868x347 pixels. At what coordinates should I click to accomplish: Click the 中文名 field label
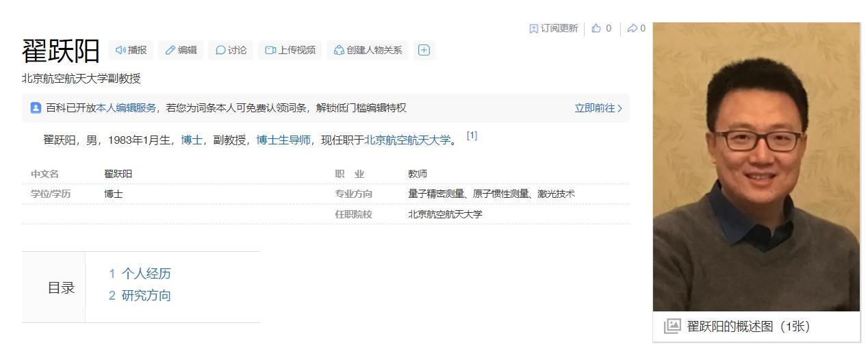pos(44,174)
